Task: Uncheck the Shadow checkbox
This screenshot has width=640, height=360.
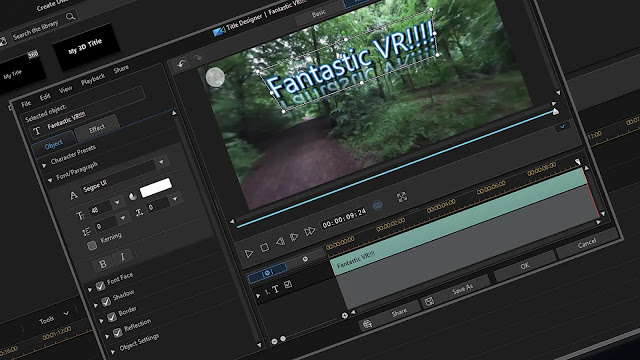Action: pos(106,302)
